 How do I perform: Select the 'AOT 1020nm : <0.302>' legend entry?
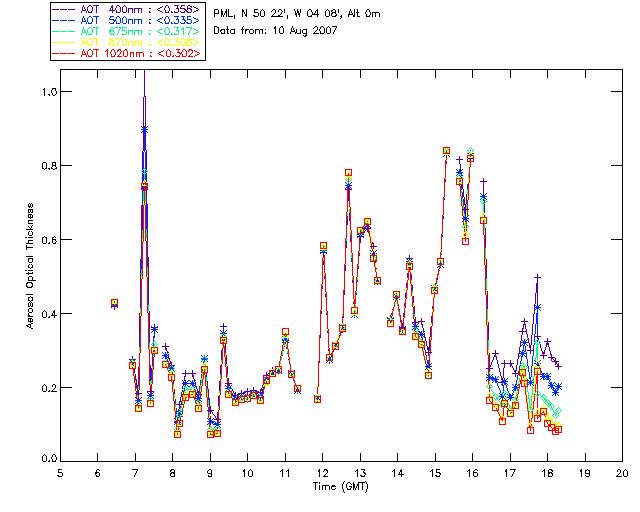coord(127,53)
